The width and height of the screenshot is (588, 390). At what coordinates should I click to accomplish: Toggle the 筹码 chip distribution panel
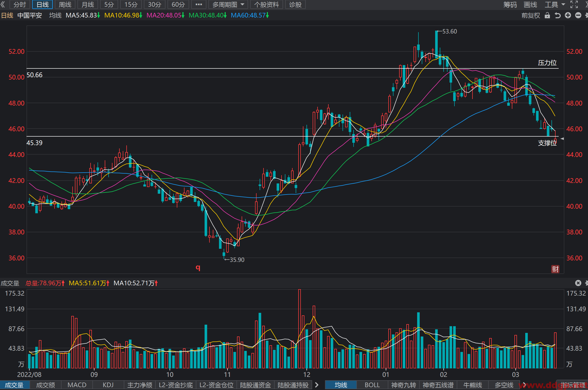click(510, 4)
